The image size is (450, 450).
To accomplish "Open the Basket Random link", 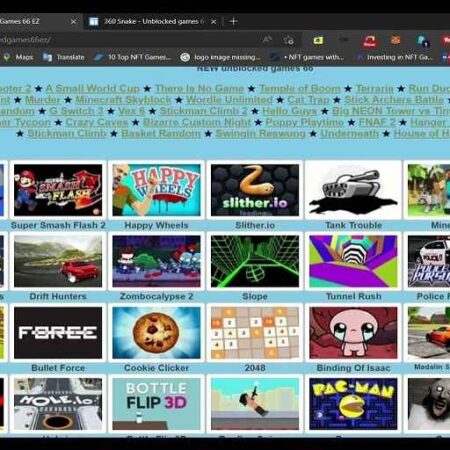I will pyautogui.click(x=161, y=134).
